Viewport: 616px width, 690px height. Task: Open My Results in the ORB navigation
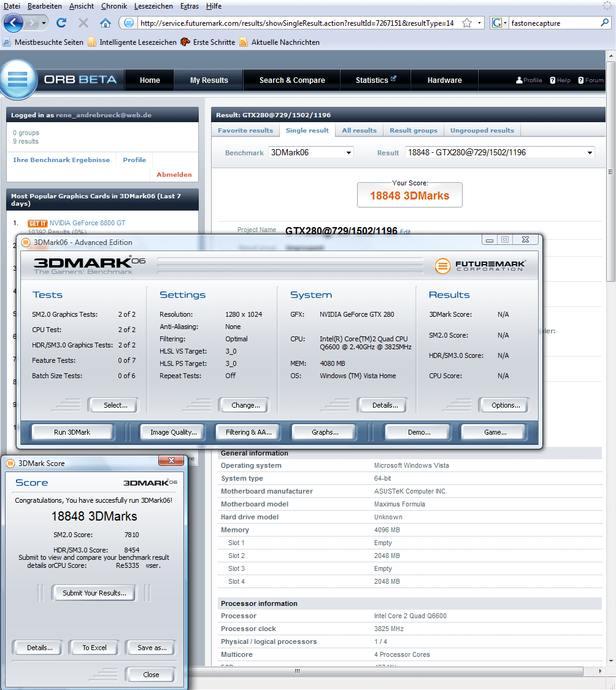(209, 80)
